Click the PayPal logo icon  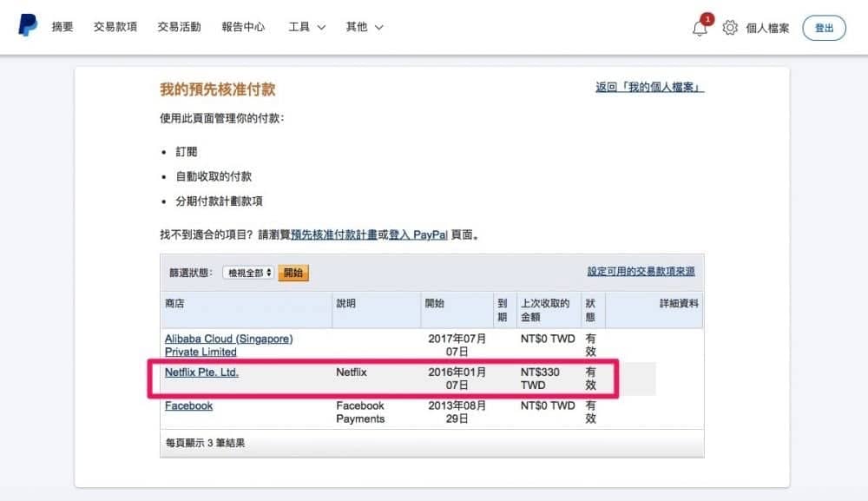[x=27, y=25]
